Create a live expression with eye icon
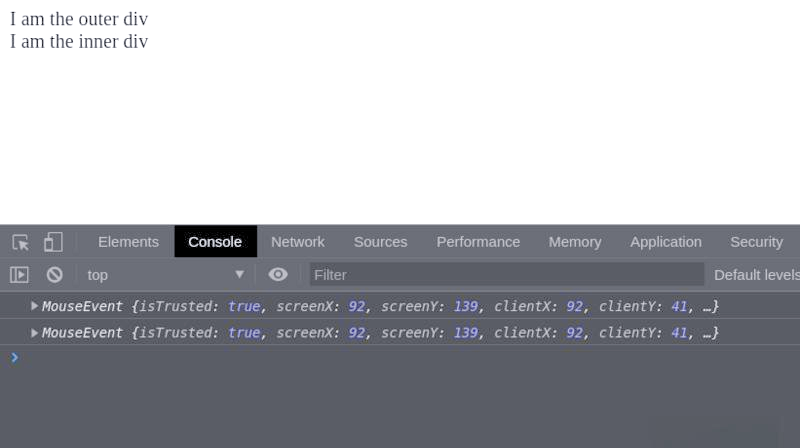800x448 pixels. [278, 275]
